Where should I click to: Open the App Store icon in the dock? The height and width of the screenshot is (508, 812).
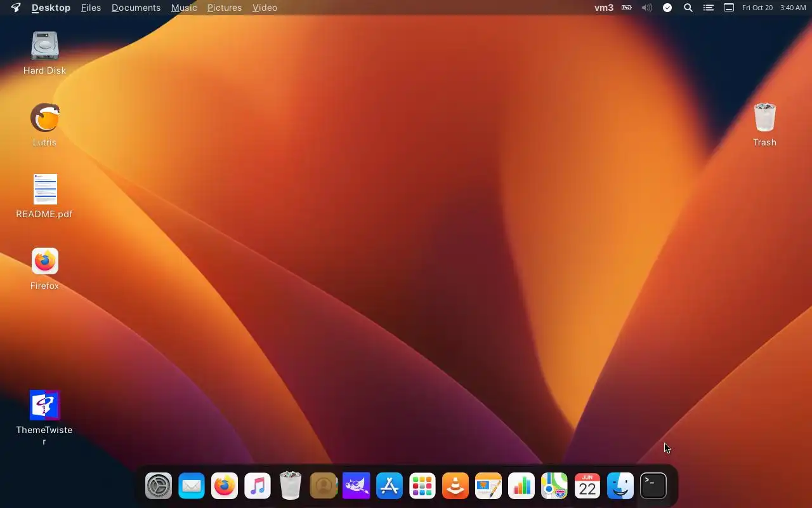390,486
